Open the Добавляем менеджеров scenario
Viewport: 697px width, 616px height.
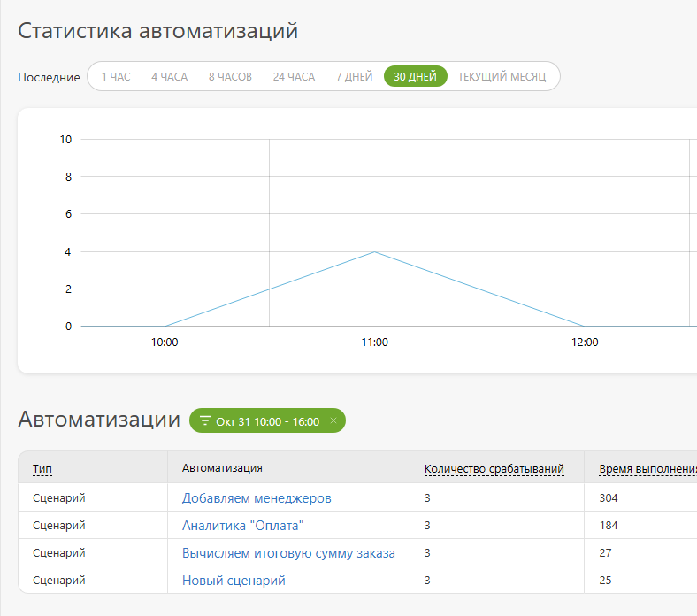257,498
